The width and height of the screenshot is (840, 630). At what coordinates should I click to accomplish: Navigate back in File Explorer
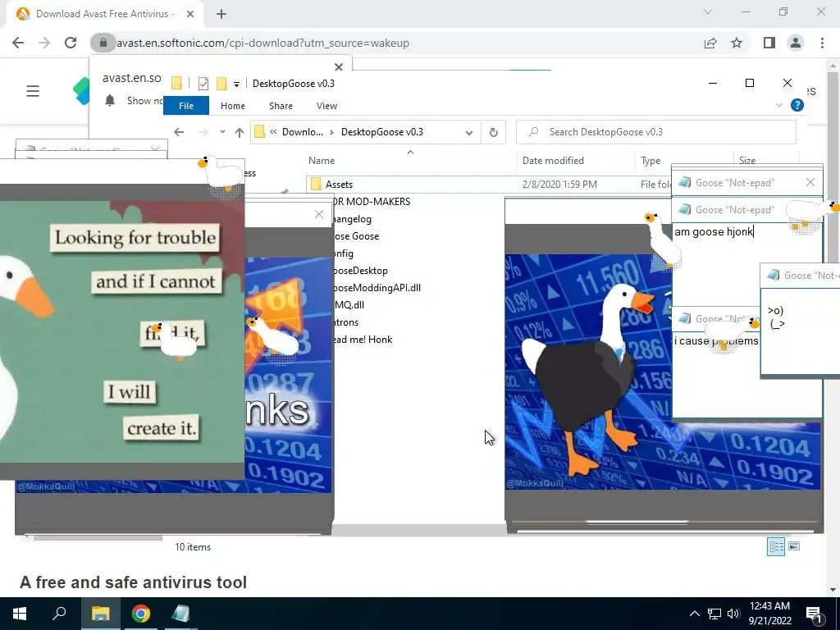[x=179, y=132]
